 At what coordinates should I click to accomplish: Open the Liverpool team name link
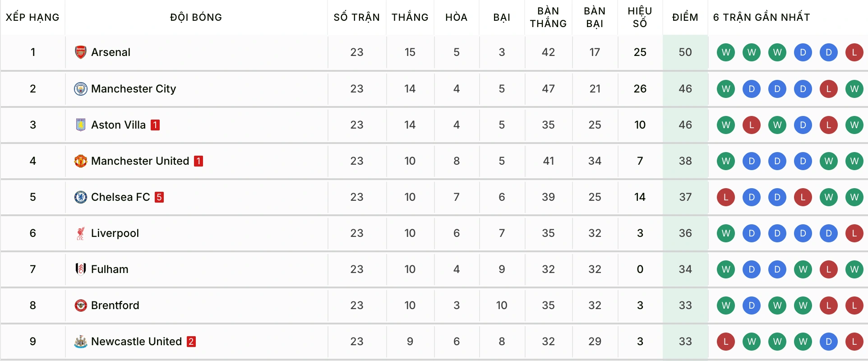pos(115,233)
